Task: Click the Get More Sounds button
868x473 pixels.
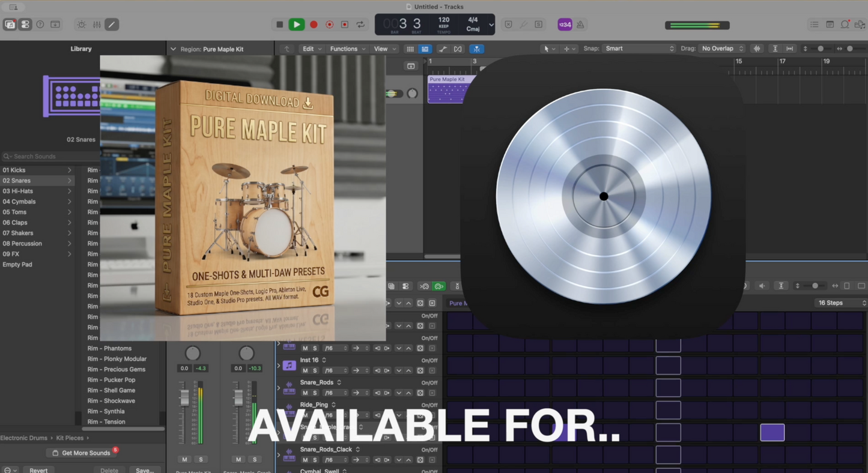Action: coord(82,453)
